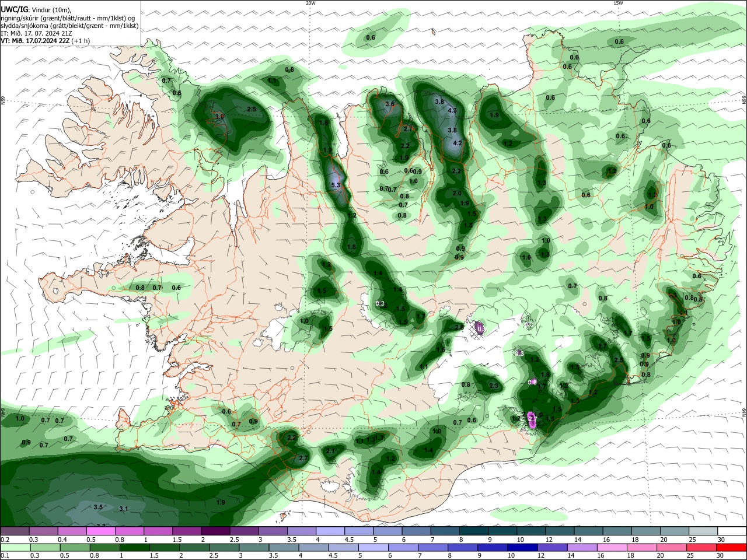
Task: Click the 0.1 label in the lower legend
Action: [5, 556]
